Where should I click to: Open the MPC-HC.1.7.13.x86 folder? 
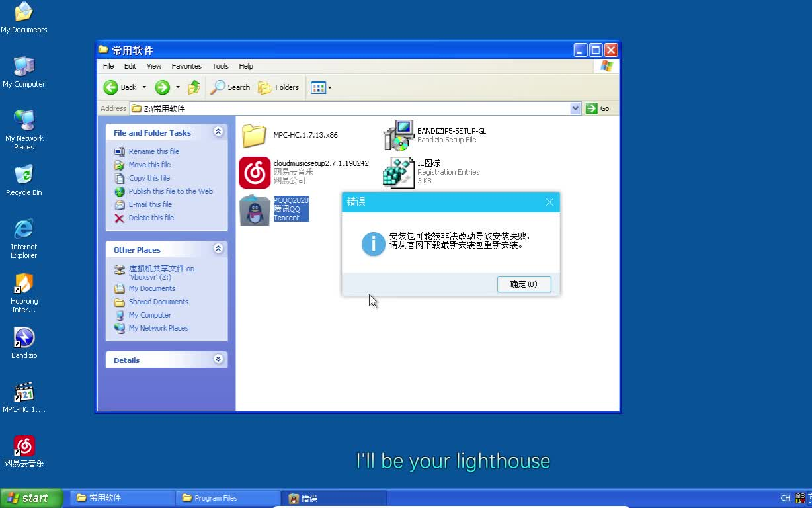point(255,135)
